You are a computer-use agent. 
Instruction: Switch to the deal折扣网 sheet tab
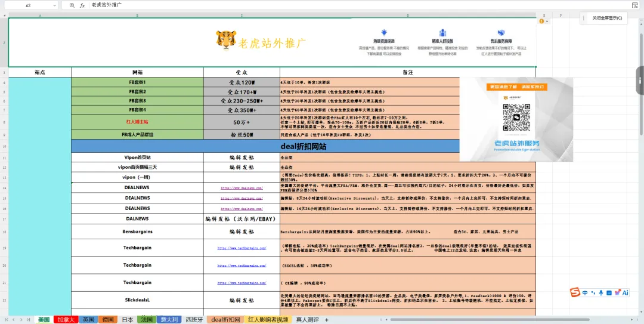225,319
